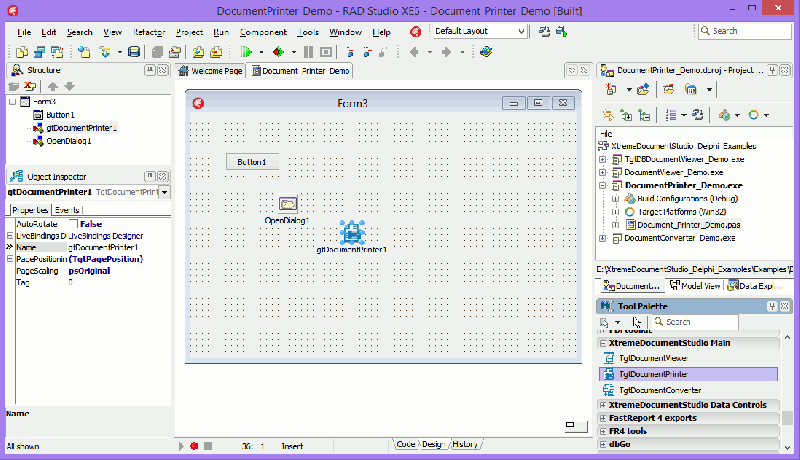Click the Save disk icon in toolbar

[x=134, y=52]
